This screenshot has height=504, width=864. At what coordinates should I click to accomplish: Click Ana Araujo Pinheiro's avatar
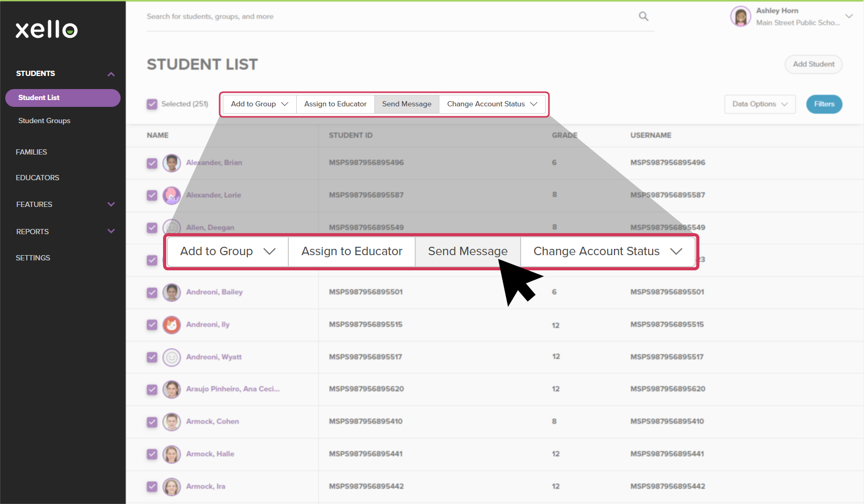[x=171, y=389]
